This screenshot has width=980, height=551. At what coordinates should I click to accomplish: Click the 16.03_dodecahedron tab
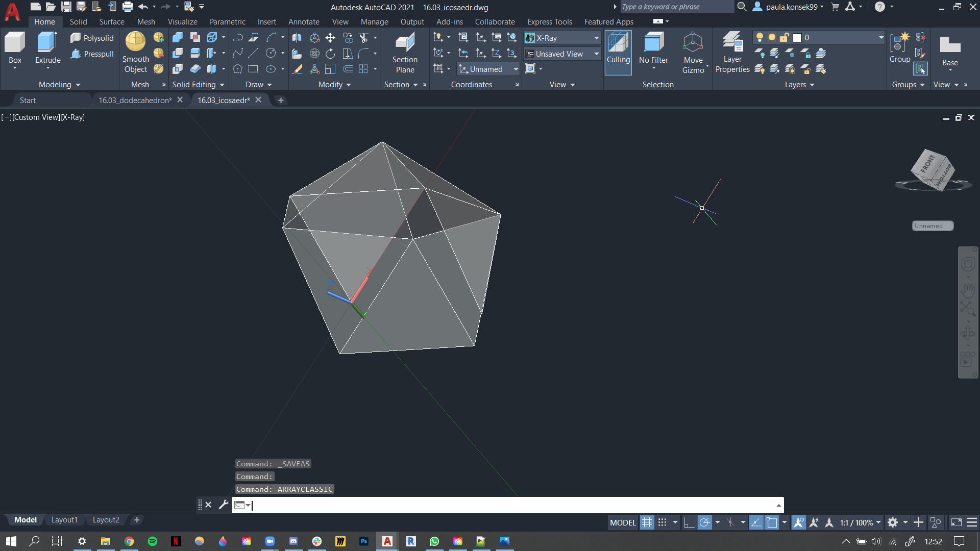[134, 99]
